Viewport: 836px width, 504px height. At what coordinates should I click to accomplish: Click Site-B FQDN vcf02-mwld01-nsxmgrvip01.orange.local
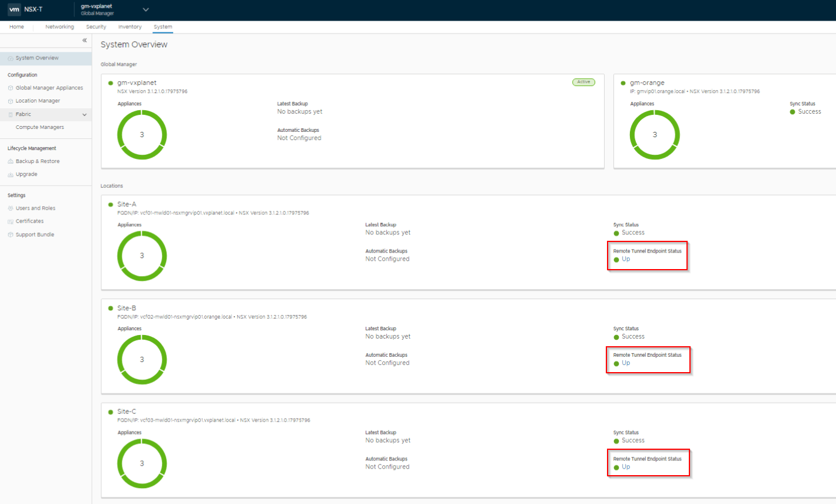point(186,317)
